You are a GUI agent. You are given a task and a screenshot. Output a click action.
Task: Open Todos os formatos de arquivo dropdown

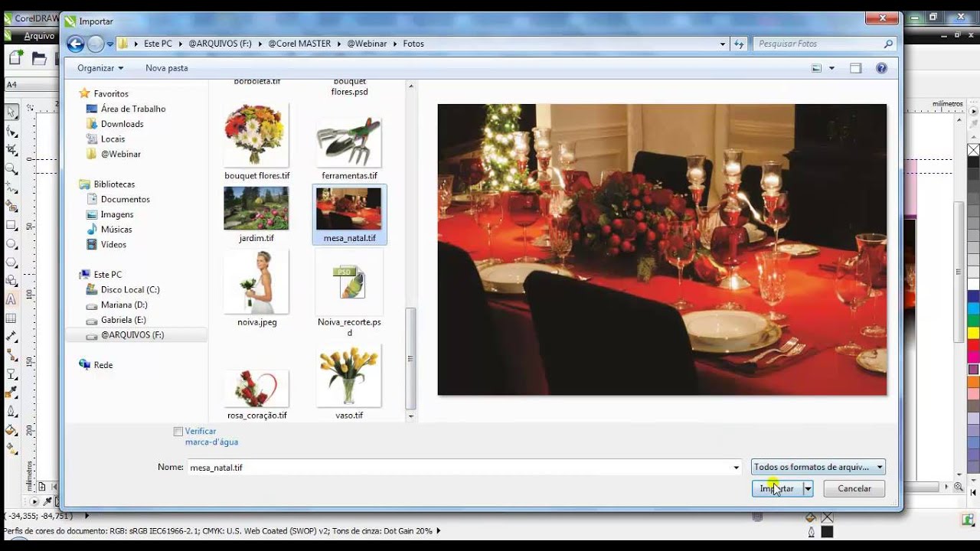tap(818, 467)
